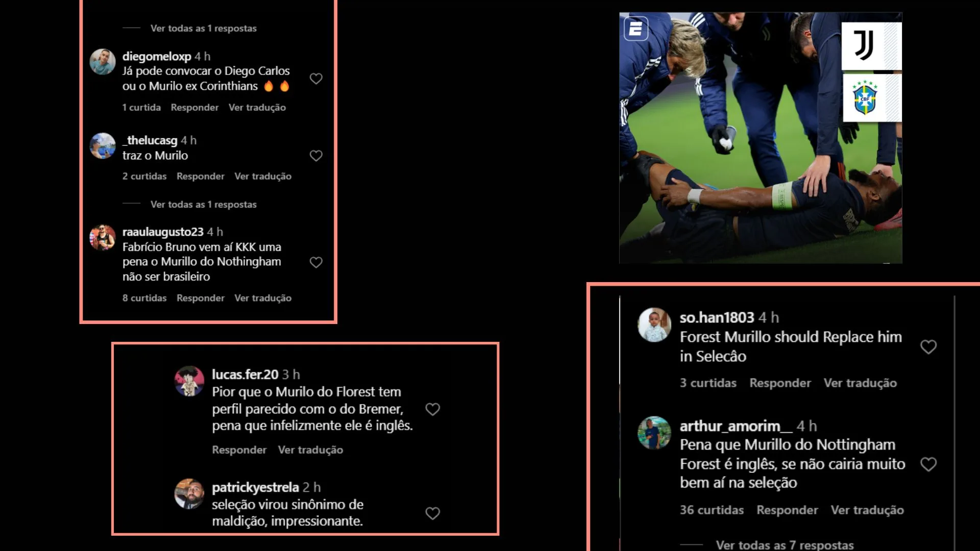
Task: Open the injured player photo post
Action: (761, 138)
